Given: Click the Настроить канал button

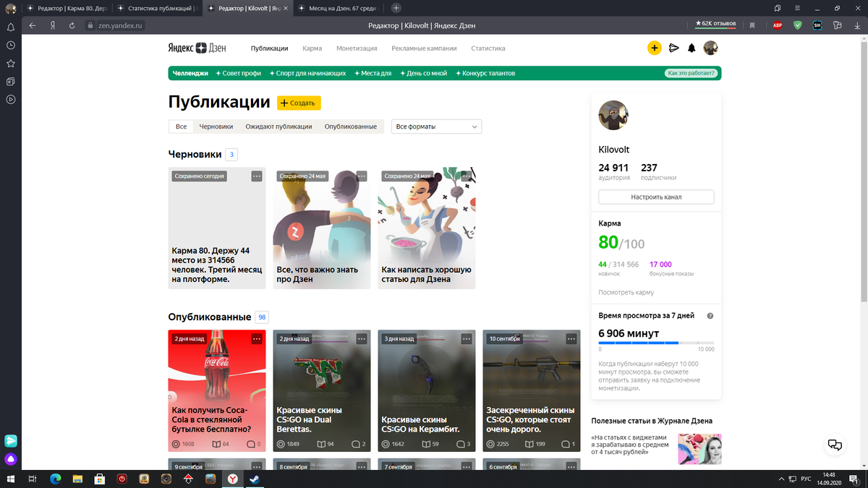Looking at the screenshot, I should coord(656,197).
